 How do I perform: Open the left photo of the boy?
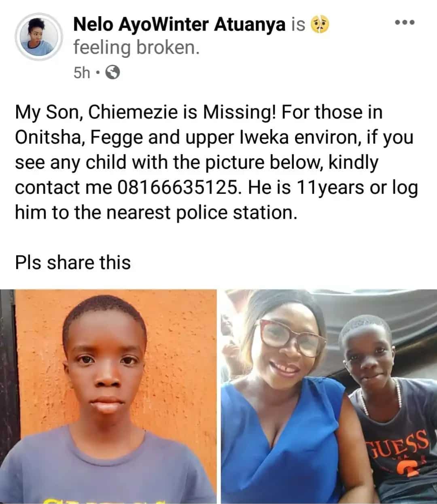coord(108,397)
